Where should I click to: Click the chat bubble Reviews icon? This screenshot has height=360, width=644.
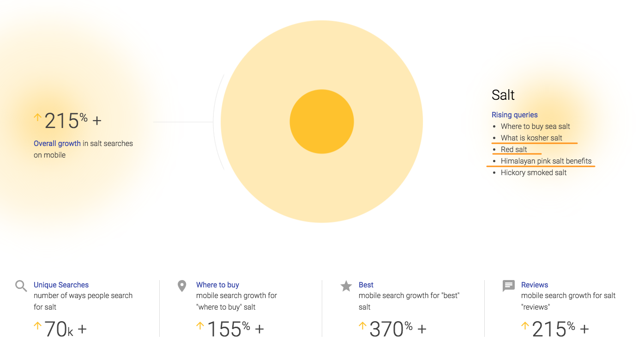508,286
